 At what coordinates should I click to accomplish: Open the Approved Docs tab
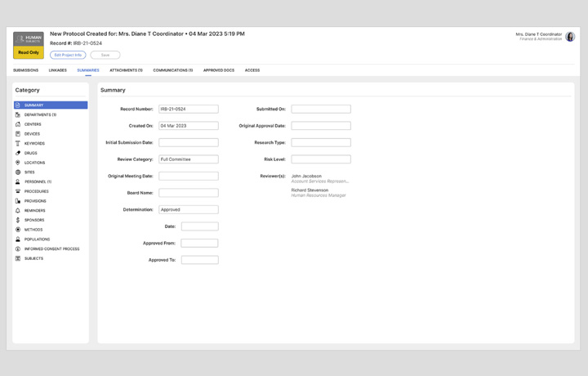[219, 70]
